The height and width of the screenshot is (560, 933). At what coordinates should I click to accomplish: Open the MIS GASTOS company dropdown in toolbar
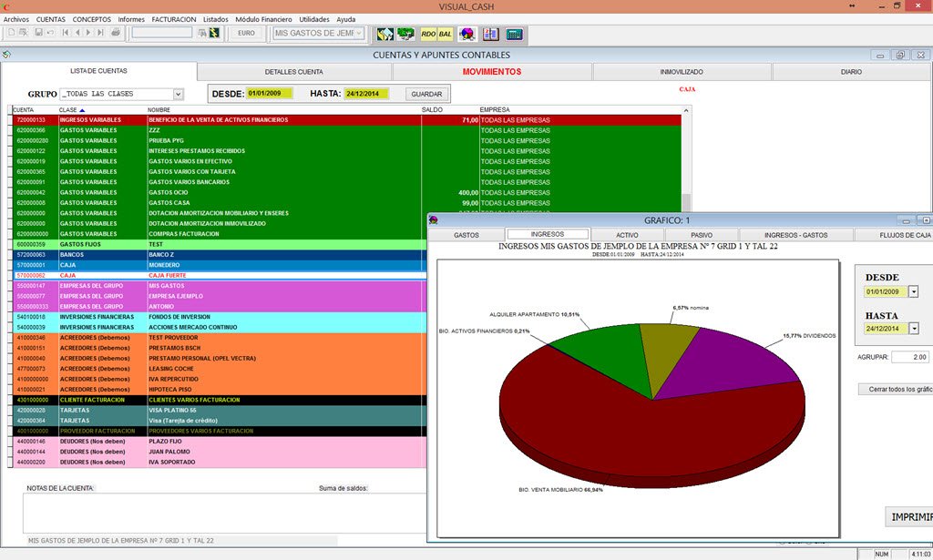[x=359, y=34]
